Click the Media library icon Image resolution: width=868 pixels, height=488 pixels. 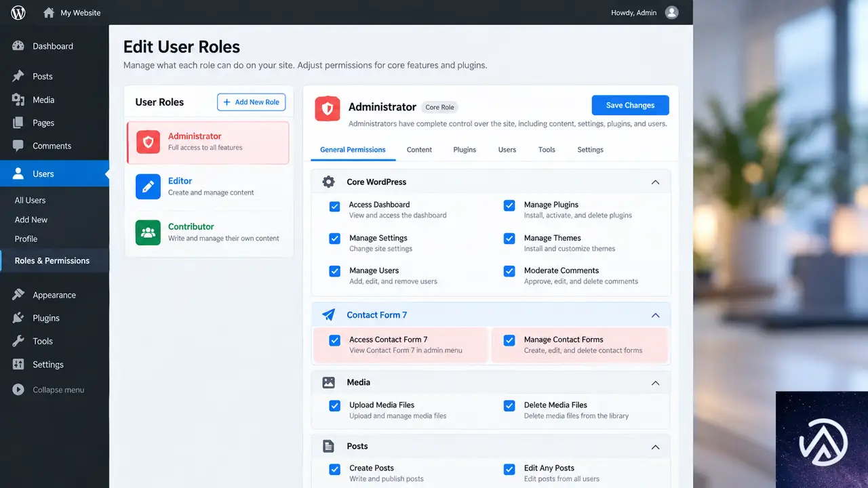[x=18, y=100]
